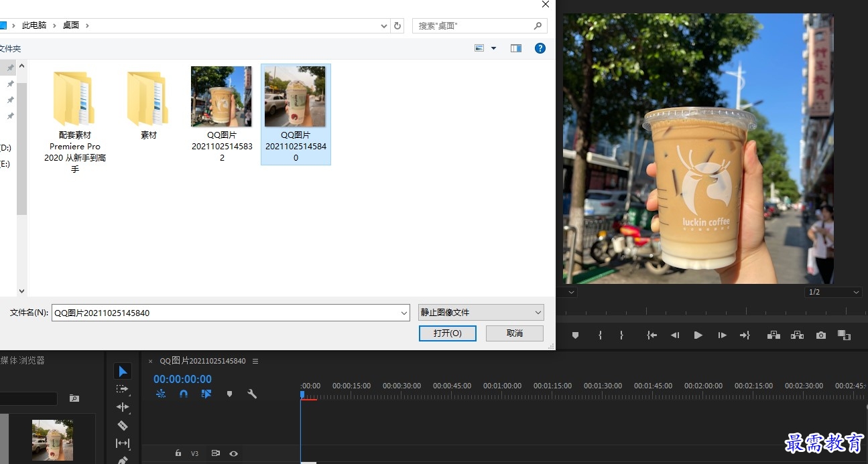Go to In point in Program monitor
The height and width of the screenshot is (464, 868).
tap(652, 335)
